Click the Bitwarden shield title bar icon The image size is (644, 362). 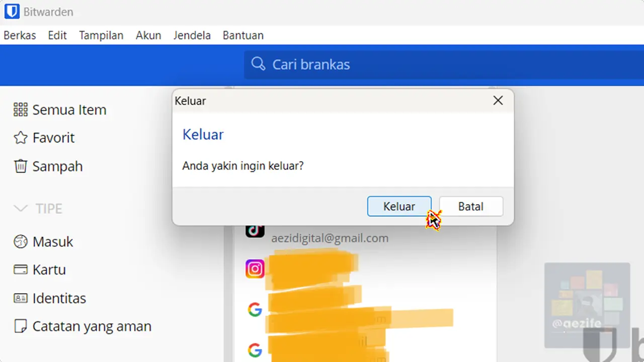pyautogui.click(x=12, y=12)
